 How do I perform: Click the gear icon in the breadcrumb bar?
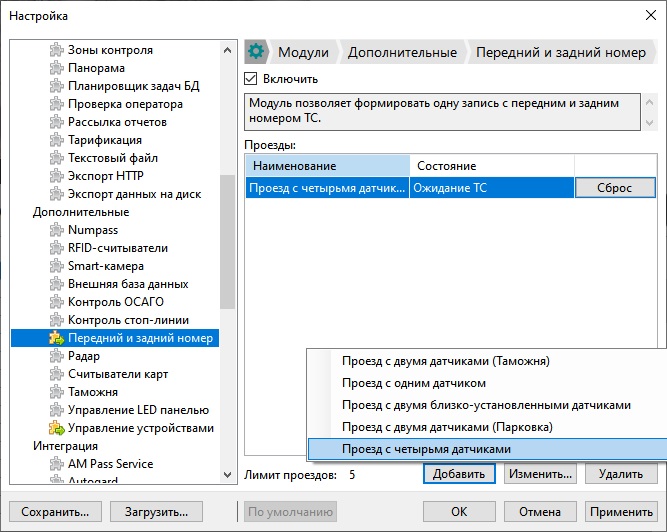click(256, 52)
